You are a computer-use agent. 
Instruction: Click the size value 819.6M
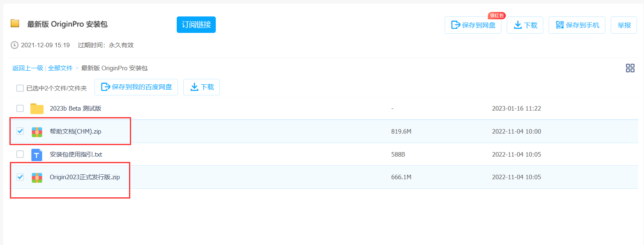tap(401, 132)
